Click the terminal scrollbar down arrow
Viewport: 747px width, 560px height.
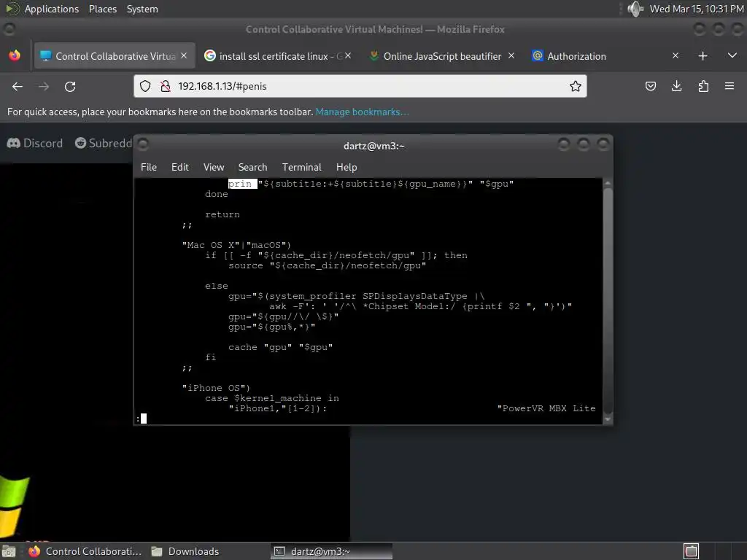(x=608, y=419)
